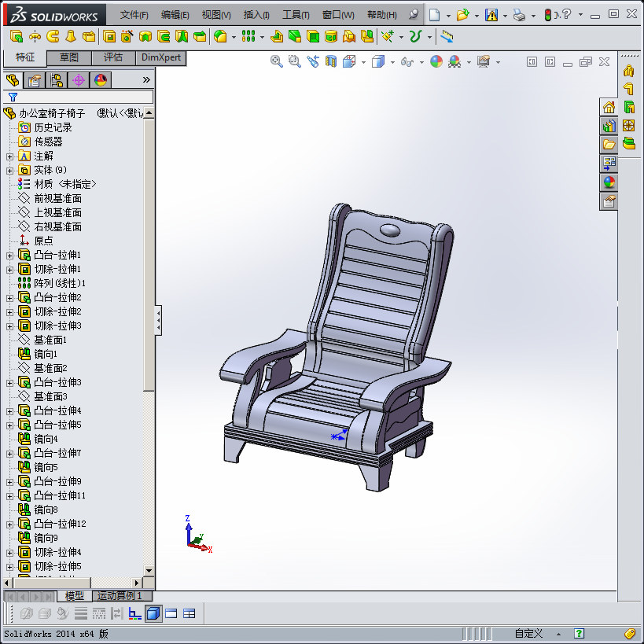
Task: Click the Draft tool icon
Action: [295, 36]
